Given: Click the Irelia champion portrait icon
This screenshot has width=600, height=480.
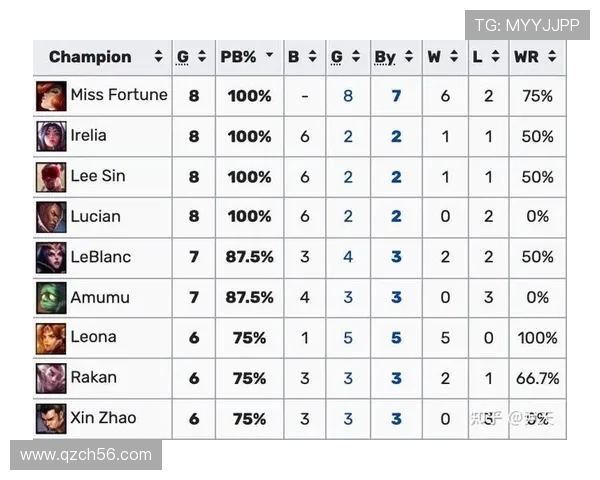Looking at the screenshot, I should [51, 137].
